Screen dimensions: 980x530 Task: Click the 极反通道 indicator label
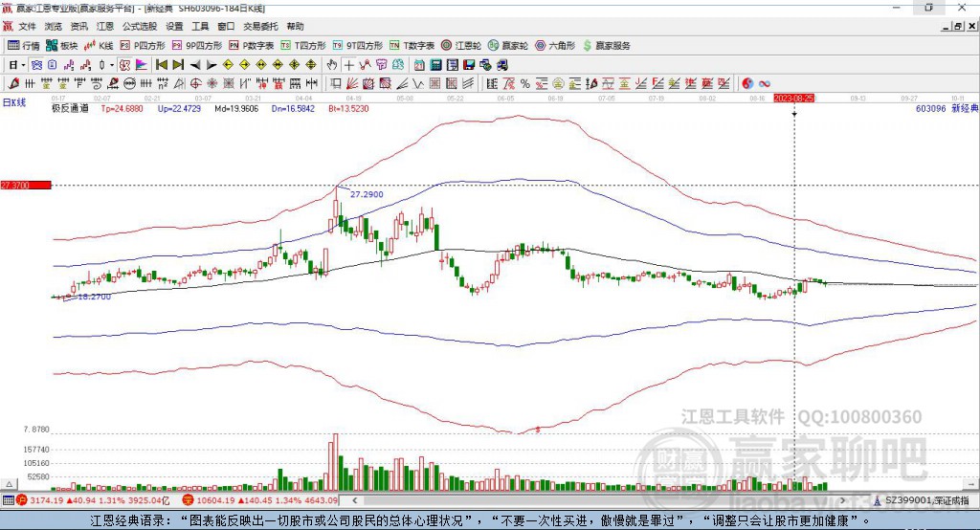pos(70,109)
